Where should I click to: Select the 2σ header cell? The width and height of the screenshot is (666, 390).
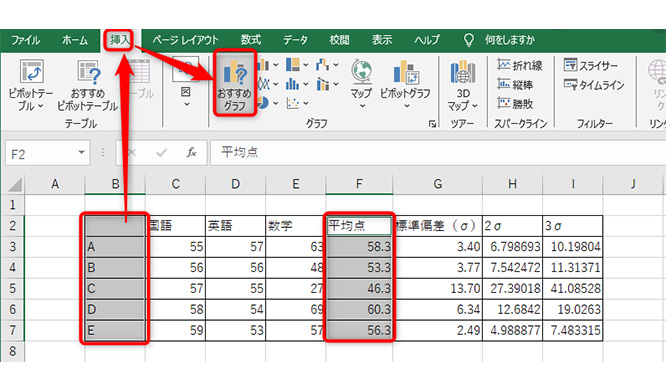tap(513, 226)
